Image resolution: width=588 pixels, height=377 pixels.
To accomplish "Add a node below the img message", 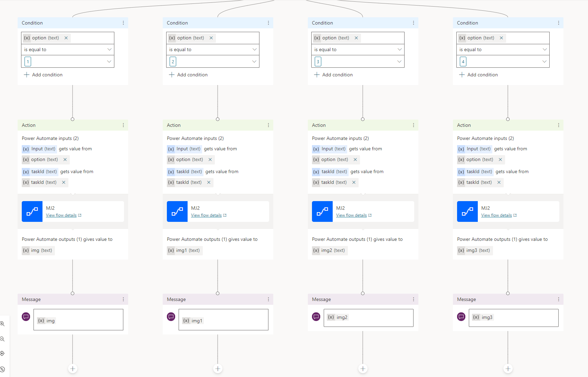I will tap(73, 369).
